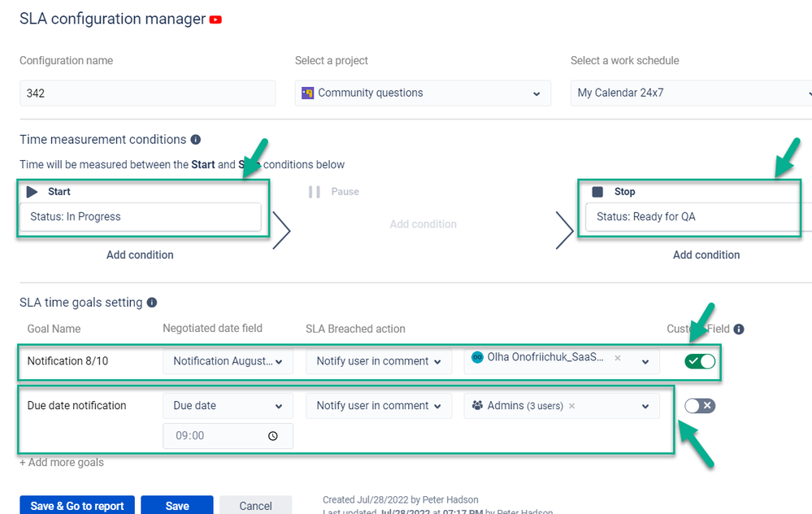Click the Cancel button

pos(256,505)
